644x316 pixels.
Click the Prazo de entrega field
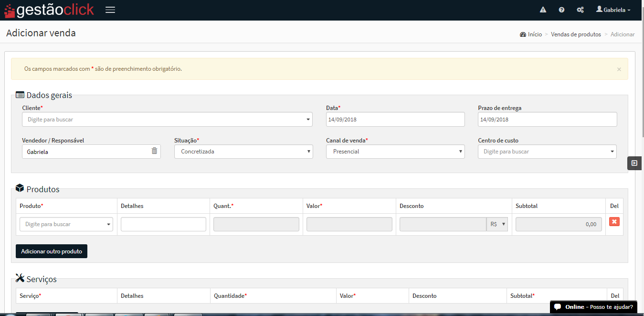547,120
